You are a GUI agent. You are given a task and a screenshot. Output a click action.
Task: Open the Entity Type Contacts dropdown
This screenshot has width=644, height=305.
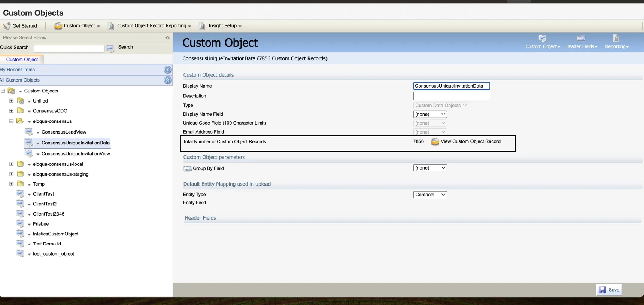pos(430,195)
